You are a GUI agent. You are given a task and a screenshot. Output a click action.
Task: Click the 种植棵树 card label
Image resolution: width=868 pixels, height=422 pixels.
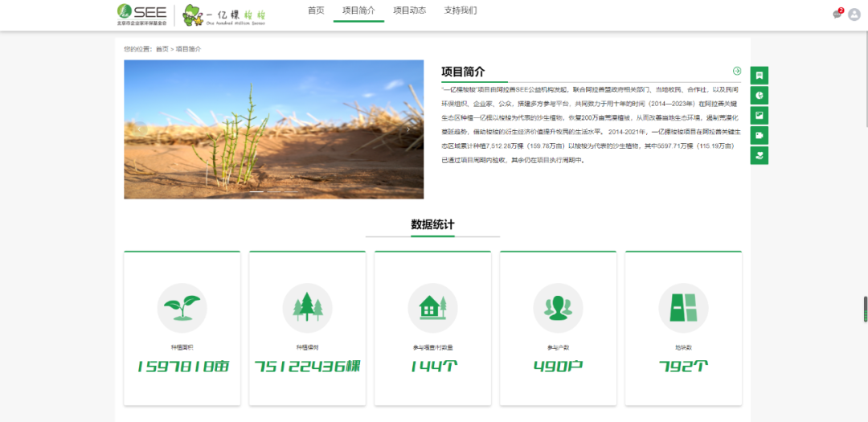pyautogui.click(x=307, y=348)
